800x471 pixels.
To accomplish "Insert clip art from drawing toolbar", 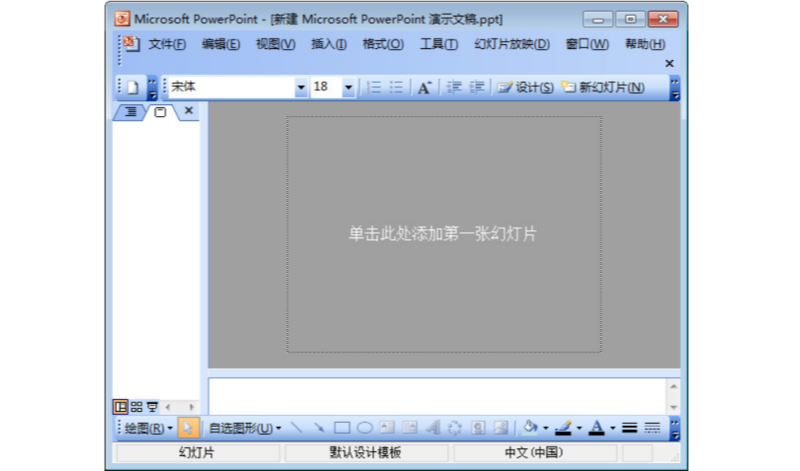I will (x=478, y=428).
